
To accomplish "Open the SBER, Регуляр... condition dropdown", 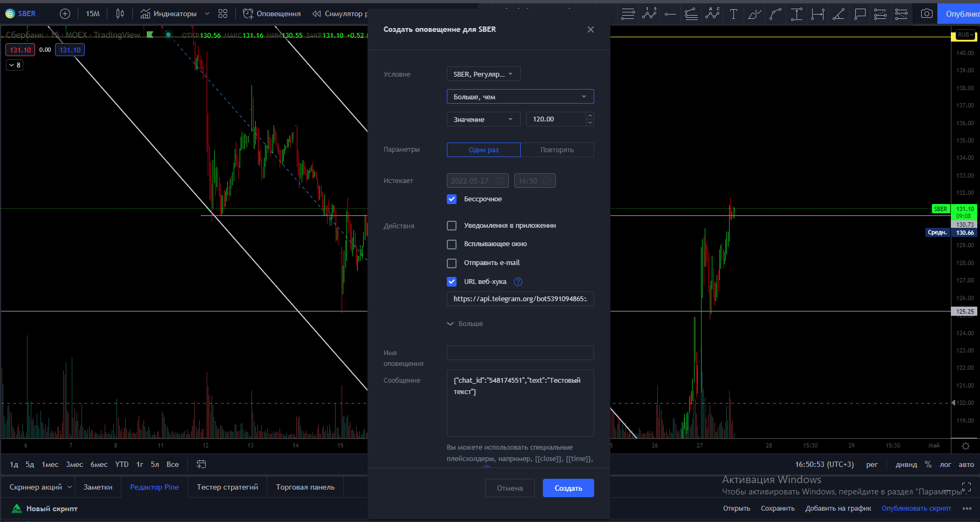I will pyautogui.click(x=484, y=74).
